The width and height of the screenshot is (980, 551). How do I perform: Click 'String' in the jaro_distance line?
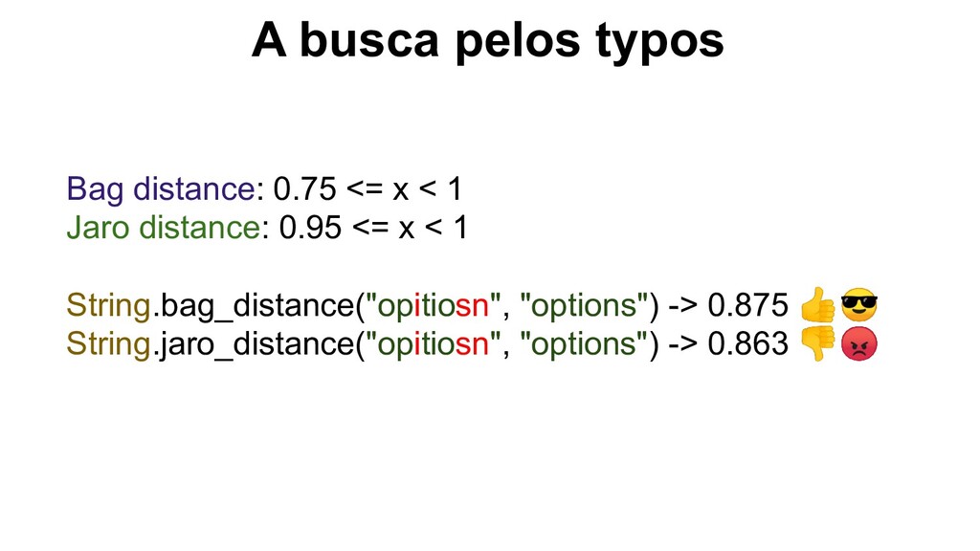(109, 344)
